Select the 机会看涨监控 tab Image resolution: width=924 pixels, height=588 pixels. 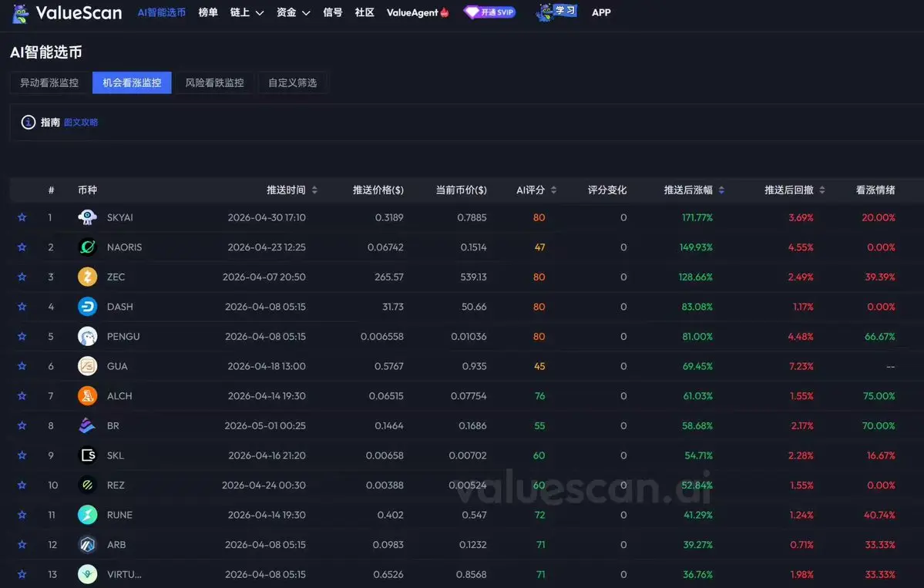tap(132, 82)
